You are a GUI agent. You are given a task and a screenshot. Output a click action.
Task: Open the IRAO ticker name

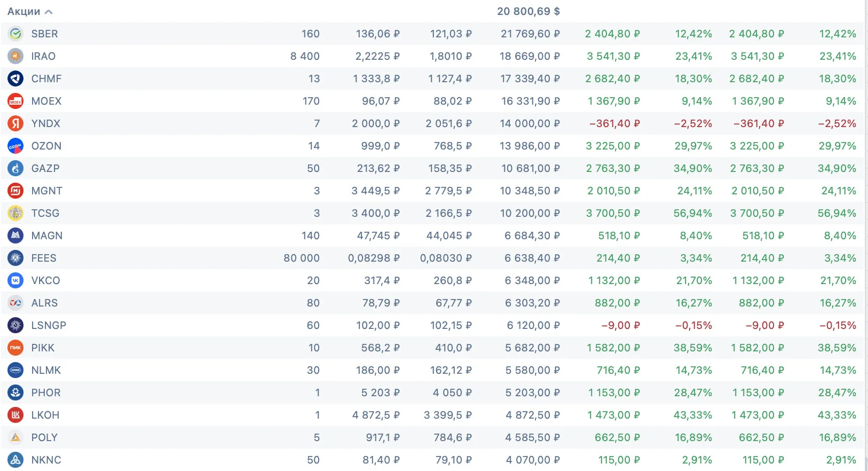(x=43, y=56)
